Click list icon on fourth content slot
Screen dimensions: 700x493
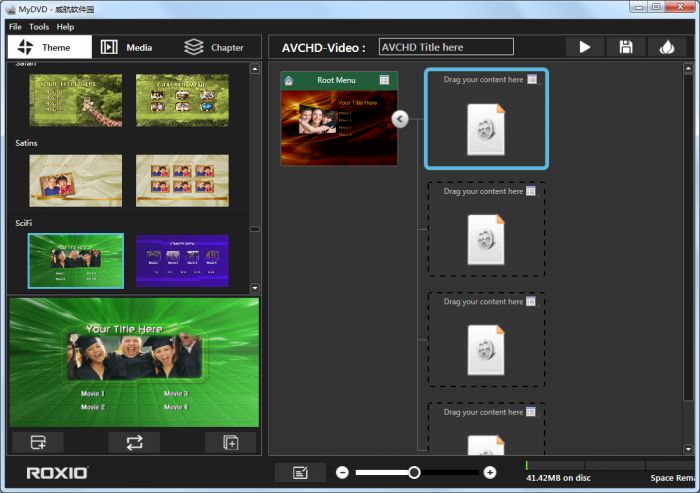pyautogui.click(x=531, y=412)
